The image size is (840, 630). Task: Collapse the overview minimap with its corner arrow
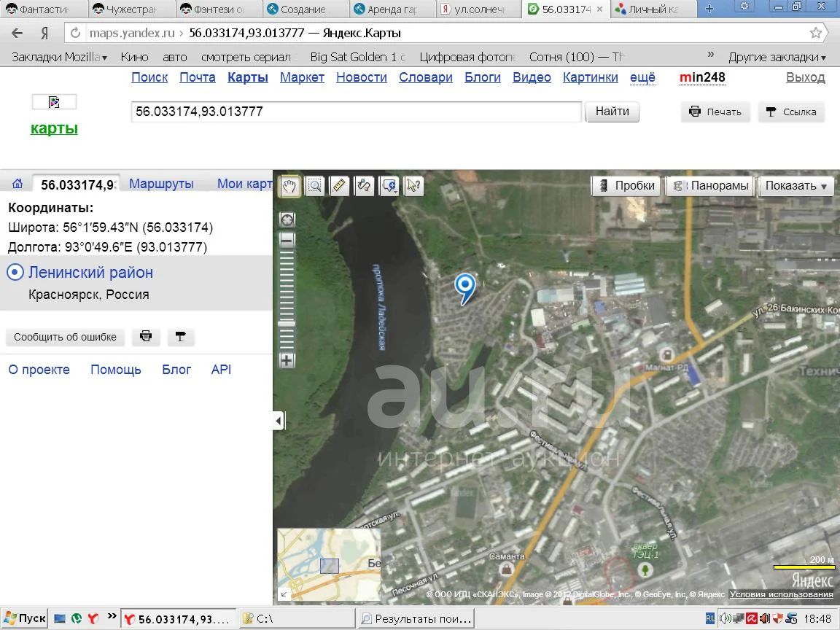click(x=284, y=594)
